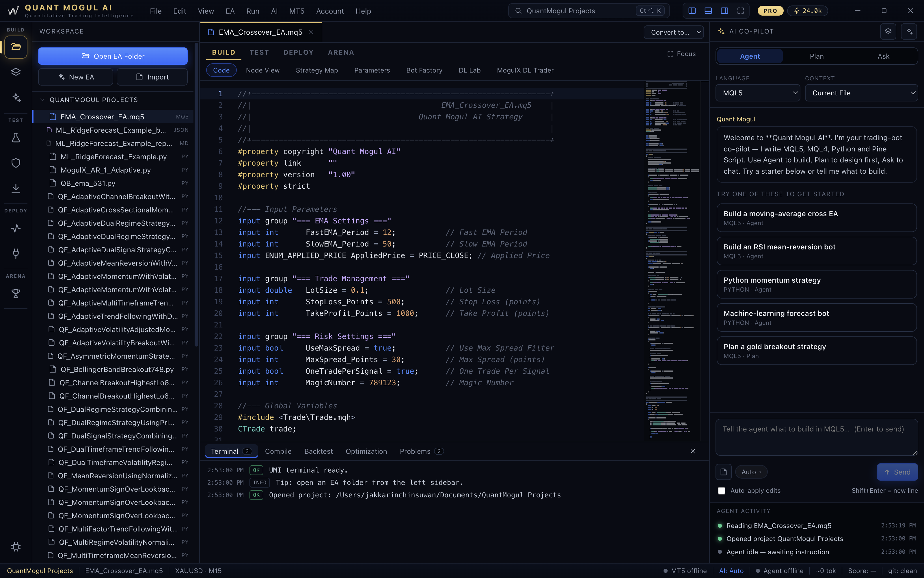Screen dimensions: 924x578
Task: Close the bottom terminal panel
Action: (693, 451)
